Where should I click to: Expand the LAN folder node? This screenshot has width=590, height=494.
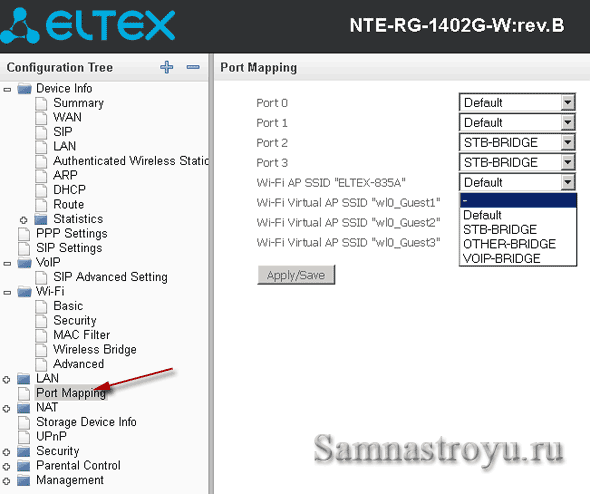click(x=6, y=380)
